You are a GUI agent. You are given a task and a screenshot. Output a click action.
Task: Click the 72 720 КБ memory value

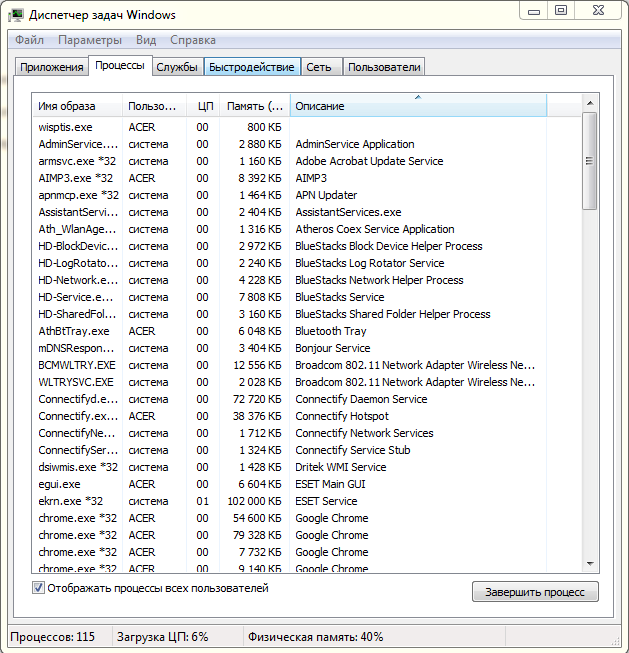pyautogui.click(x=257, y=399)
